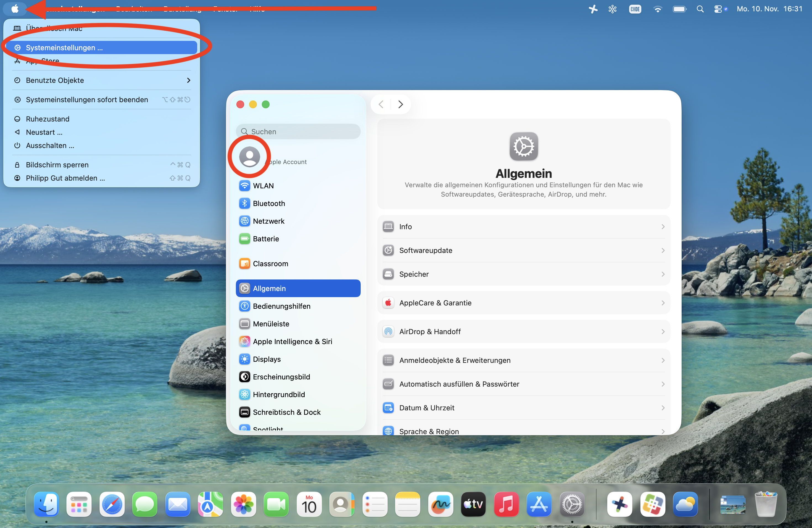Image resolution: width=812 pixels, height=528 pixels.
Task: Open Hintergrundbild settings
Action: tap(278, 395)
